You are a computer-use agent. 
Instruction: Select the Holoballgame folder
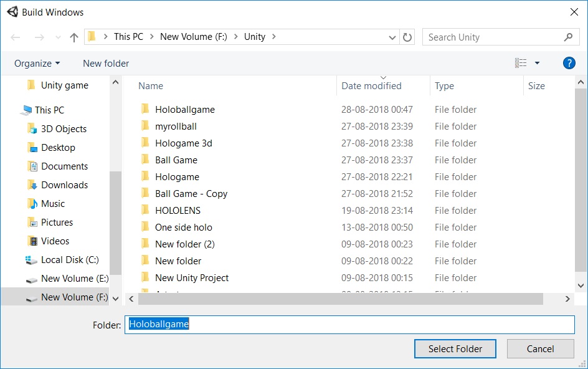(185, 110)
